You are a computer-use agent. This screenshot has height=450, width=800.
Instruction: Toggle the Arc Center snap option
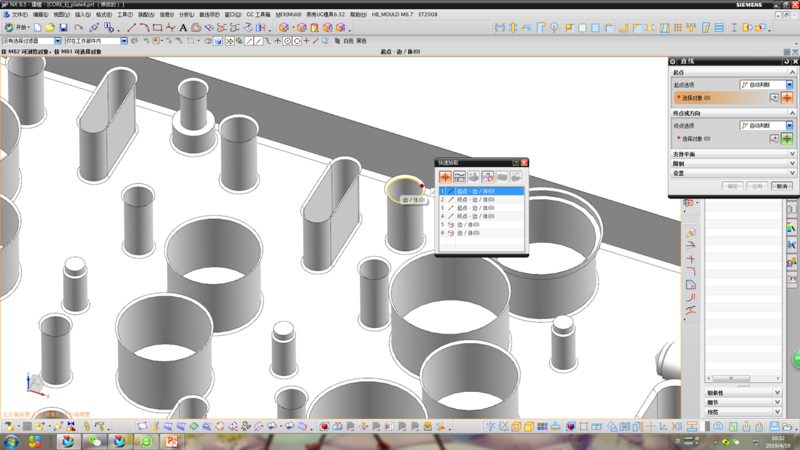click(287, 41)
